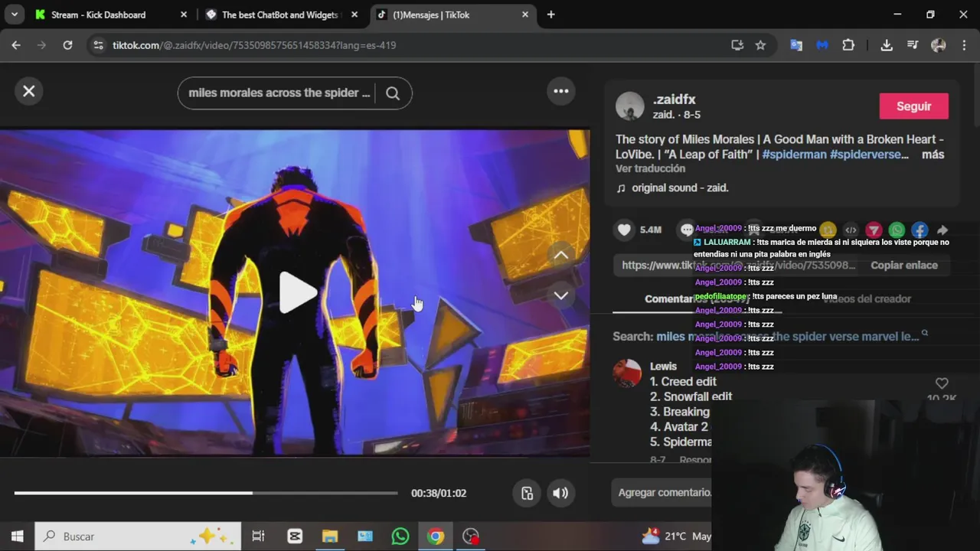
Task: Mute the video with the speaker icon
Action: point(560,493)
